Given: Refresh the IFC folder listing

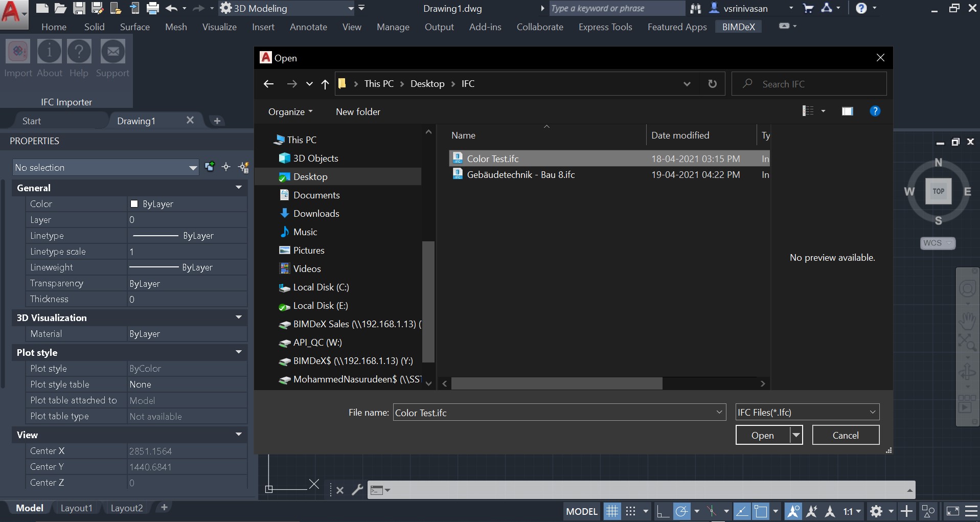Looking at the screenshot, I should point(712,84).
